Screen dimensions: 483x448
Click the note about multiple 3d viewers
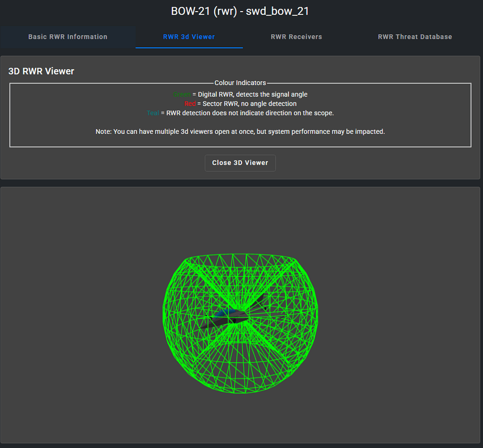click(x=240, y=131)
